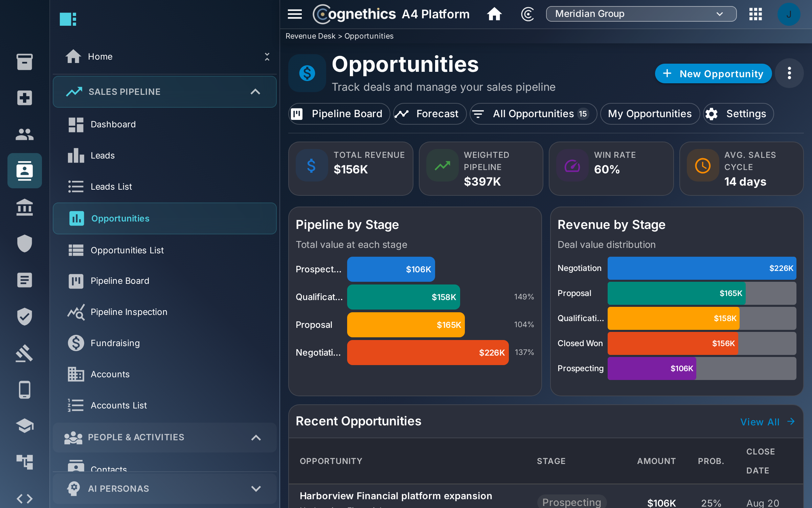Click the purple Prospecting $106K revenue bar
The image size is (812, 508).
coord(652,368)
